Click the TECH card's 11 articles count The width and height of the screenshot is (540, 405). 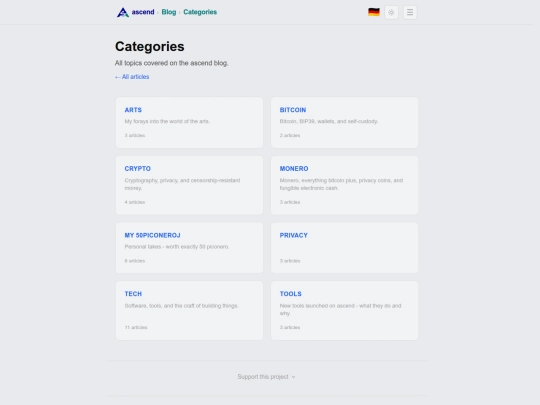tap(136, 328)
